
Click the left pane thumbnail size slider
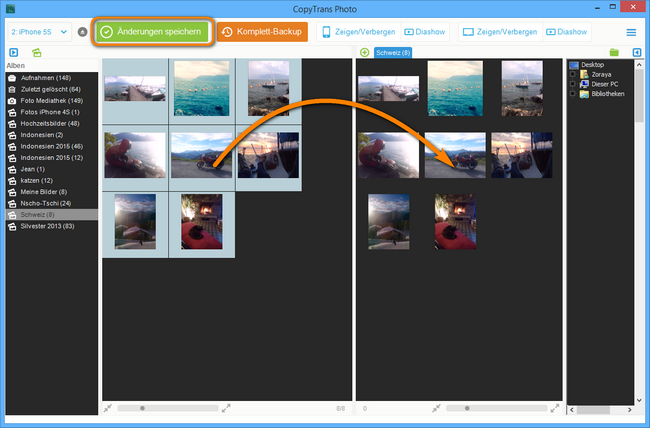point(142,408)
